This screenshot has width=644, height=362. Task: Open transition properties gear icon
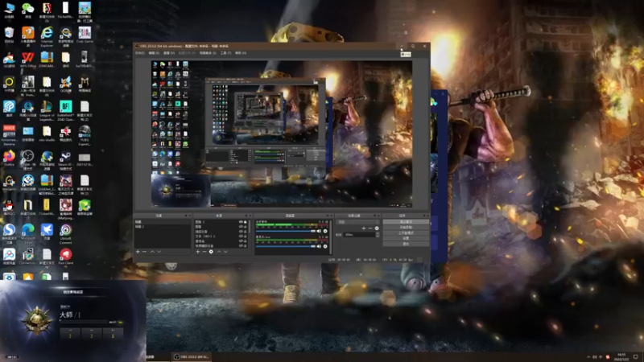point(377,228)
